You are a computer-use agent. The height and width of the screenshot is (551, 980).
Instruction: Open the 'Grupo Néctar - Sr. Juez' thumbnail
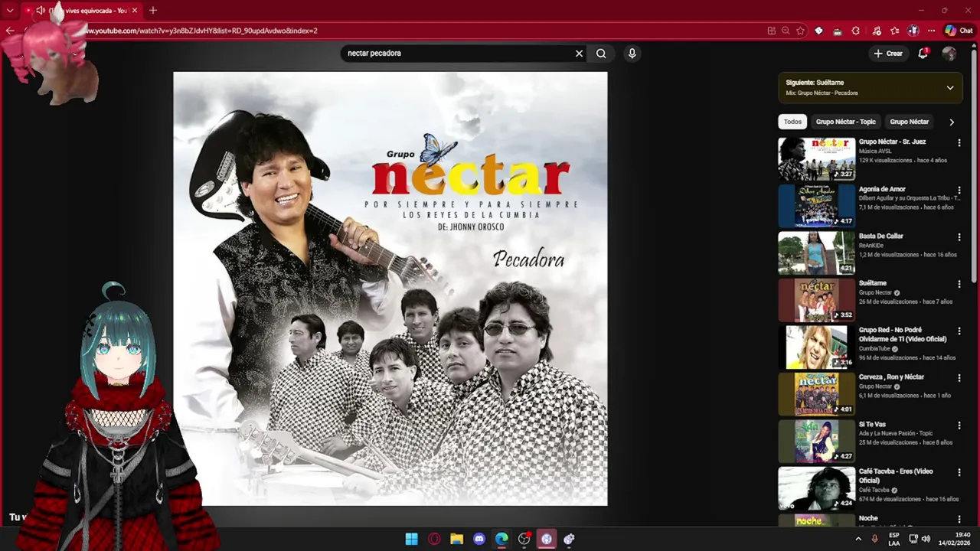(817, 158)
